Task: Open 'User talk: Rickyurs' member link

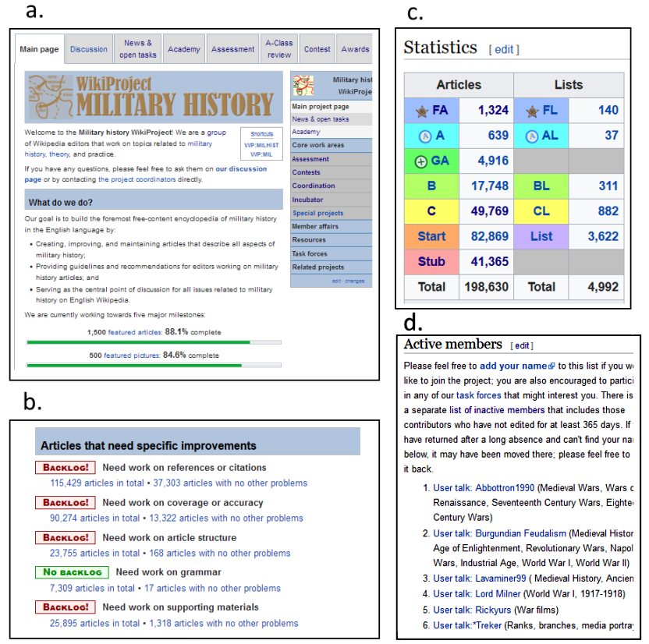Action: coord(472,610)
